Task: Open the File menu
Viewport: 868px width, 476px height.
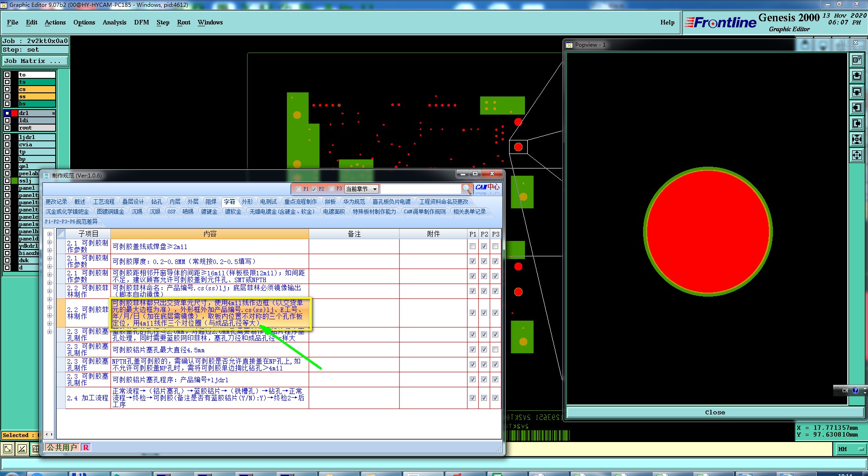Action: [13, 22]
